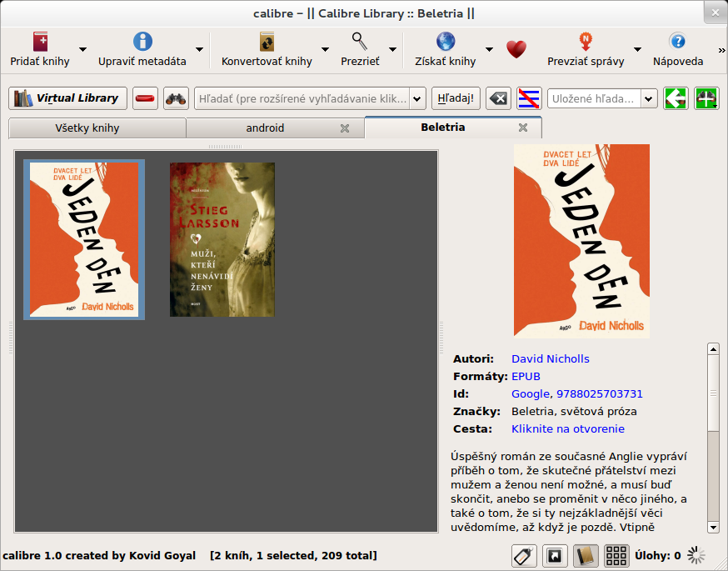
Task: Click the Uložené hľadanie saved search field
Action: click(x=594, y=98)
